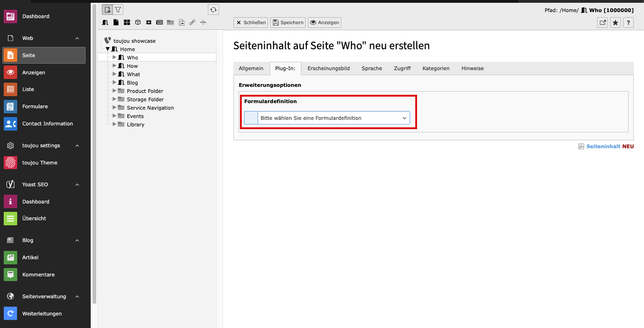The width and height of the screenshot is (644, 328).
Task: Open the Weiterleitungen module
Action: [42, 314]
